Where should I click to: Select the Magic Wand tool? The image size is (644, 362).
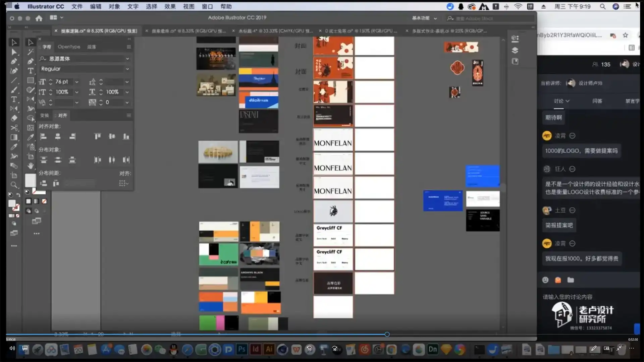pyautogui.click(x=31, y=52)
